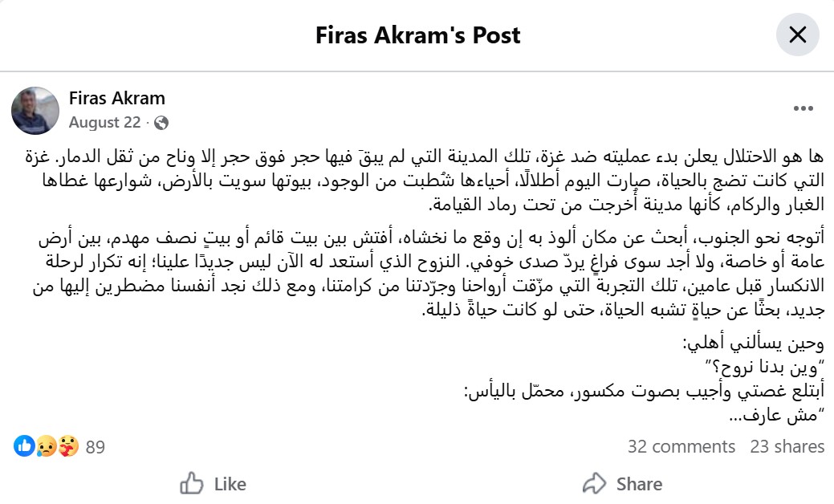This screenshot has height=504, width=834.
Task: Click the care hug reaction emoji
Action: pyautogui.click(x=69, y=446)
